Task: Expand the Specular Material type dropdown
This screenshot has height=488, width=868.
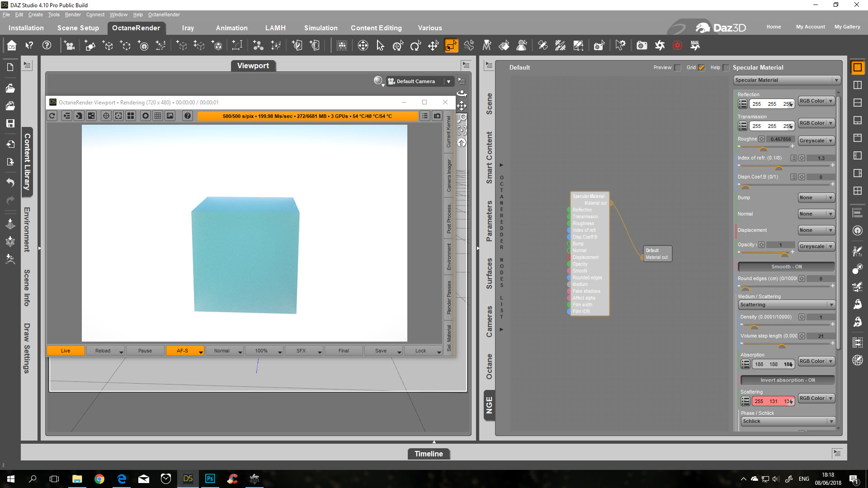Action: tap(786, 80)
